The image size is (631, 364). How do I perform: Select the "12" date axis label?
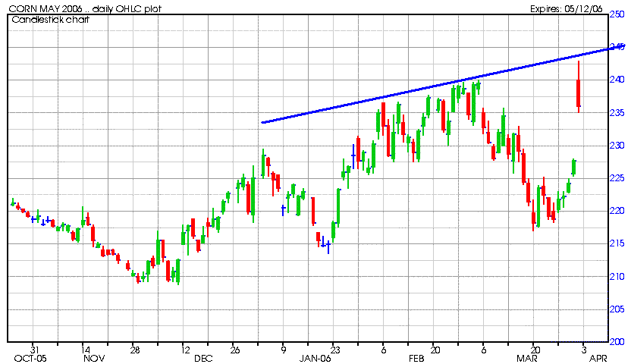(x=185, y=350)
